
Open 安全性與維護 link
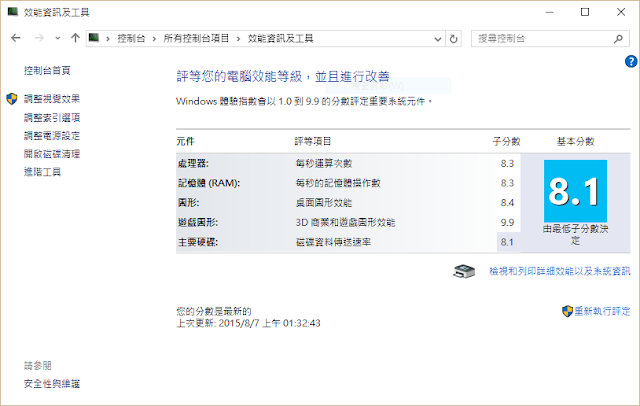(x=52, y=384)
